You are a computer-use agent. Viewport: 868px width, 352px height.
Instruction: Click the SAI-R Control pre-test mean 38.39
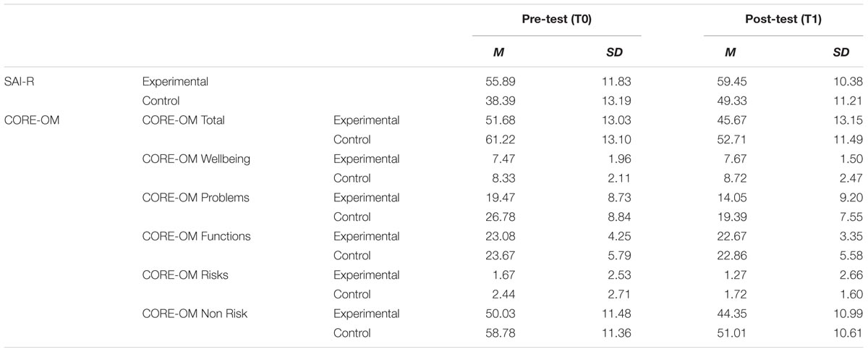(x=501, y=101)
